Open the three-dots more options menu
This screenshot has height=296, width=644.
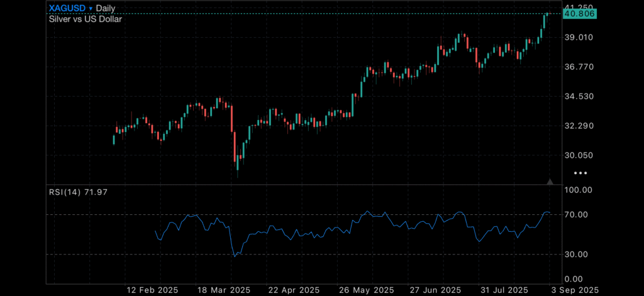point(580,173)
